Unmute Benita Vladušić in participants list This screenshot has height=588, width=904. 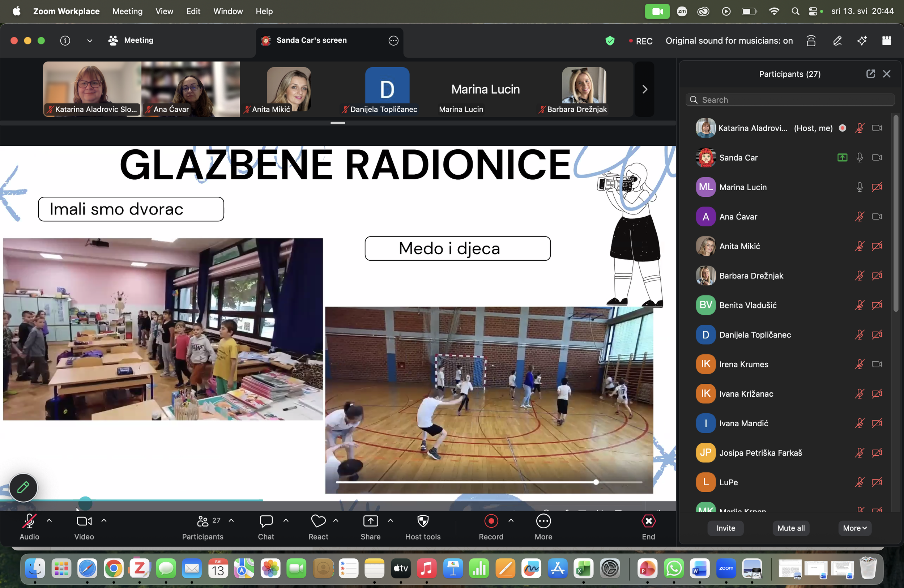(860, 306)
